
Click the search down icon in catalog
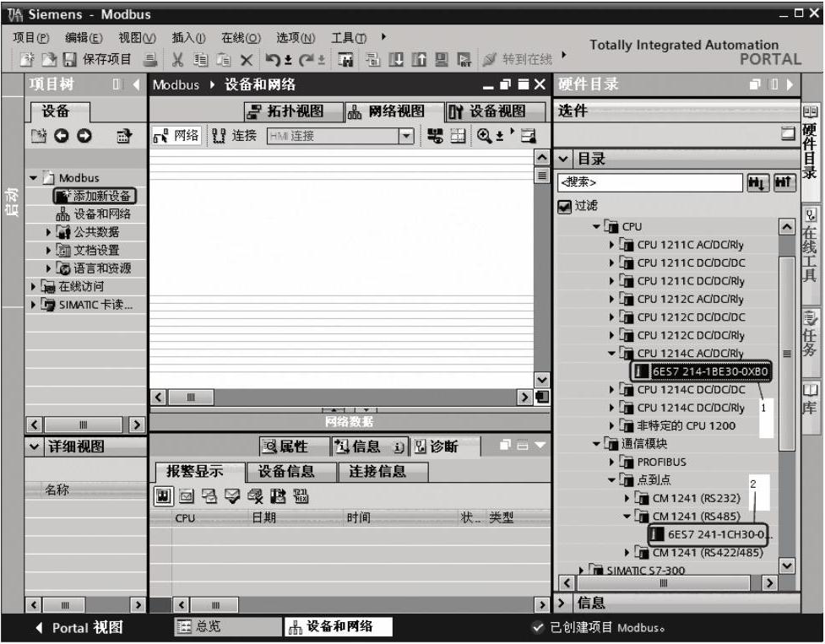tap(758, 183)
